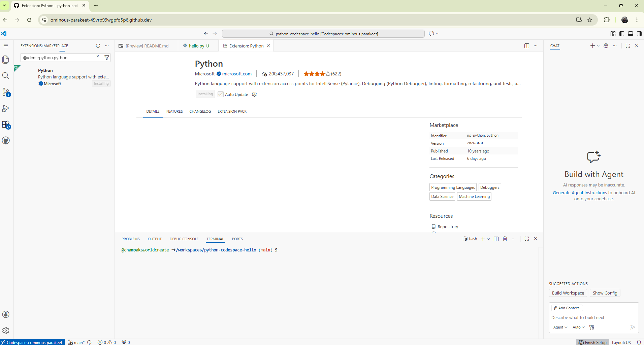This screenshot has width=644, height=345.
Task: Select the Programming Languages category
Action: [x=453, y=187]
